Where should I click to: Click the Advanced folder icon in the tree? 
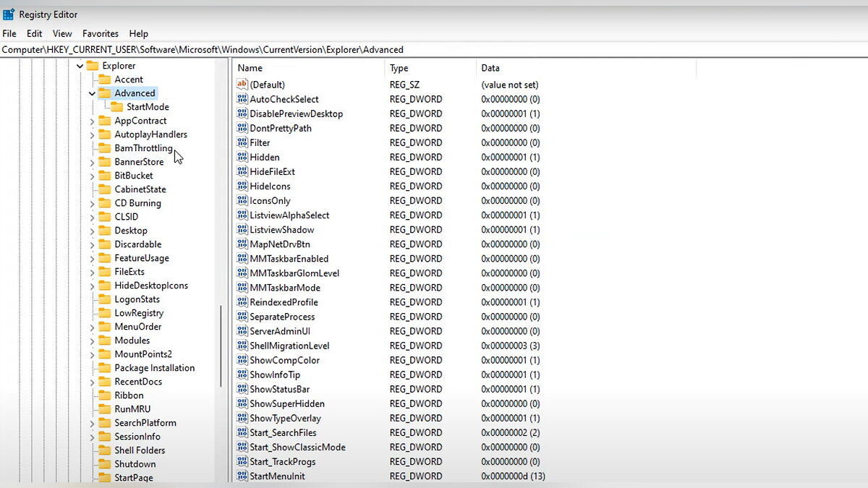click(103, 93)
